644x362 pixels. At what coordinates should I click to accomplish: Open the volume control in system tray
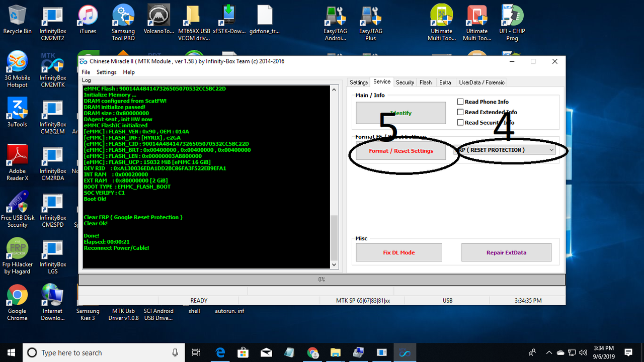[x=583, y=352]
